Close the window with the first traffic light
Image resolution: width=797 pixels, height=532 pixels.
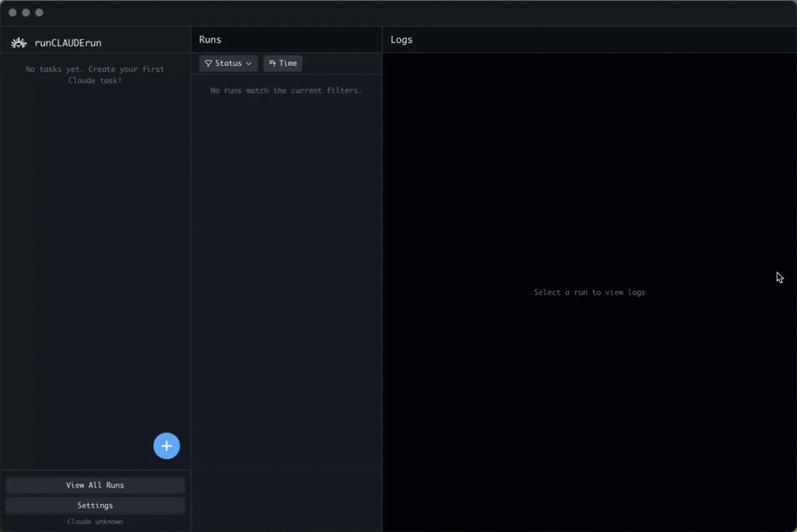[x=12, y=12]
